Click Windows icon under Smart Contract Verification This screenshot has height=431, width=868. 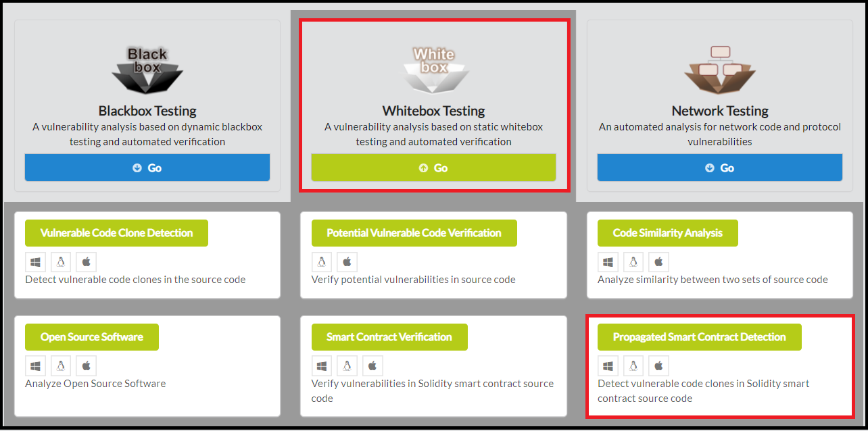[322, 366]
